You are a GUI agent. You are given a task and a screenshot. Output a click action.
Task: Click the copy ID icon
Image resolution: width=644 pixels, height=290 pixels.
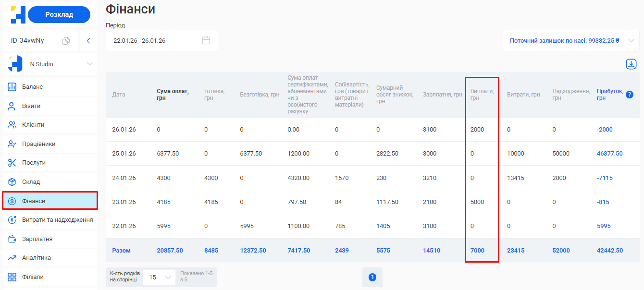(66, 41)
